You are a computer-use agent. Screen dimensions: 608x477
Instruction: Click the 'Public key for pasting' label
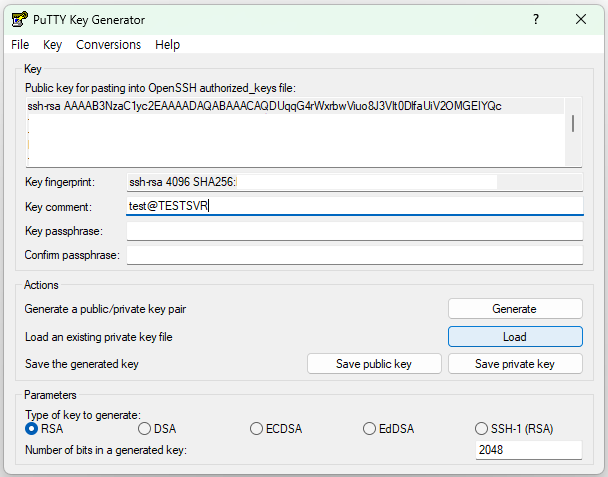[160, 88]
